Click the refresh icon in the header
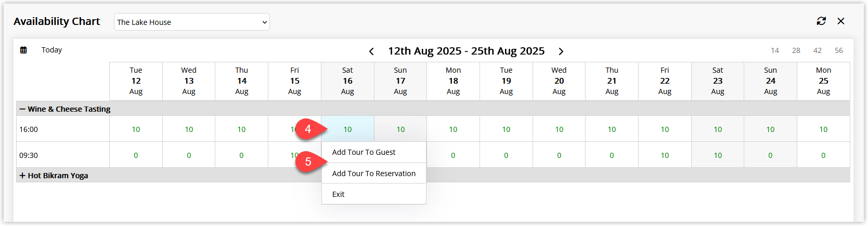Viewport: 868px width, 226px height. (x=821, y=21)
